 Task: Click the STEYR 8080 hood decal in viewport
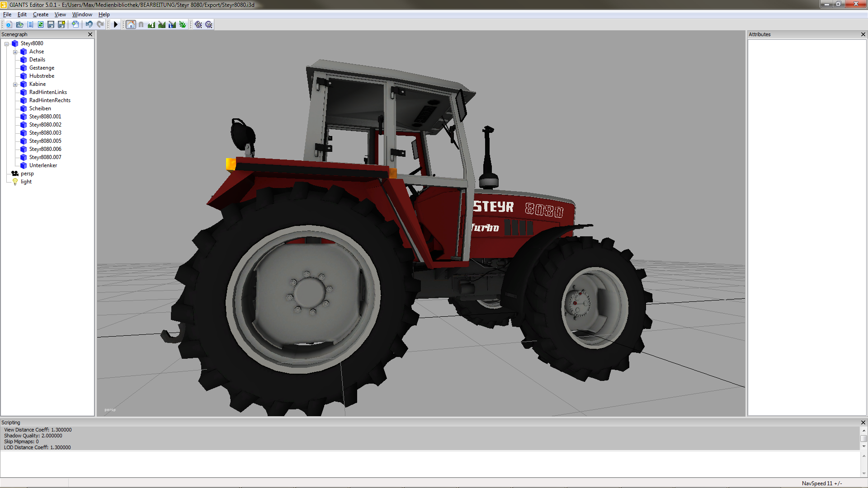pyautogui.click(x=518, y=209)
